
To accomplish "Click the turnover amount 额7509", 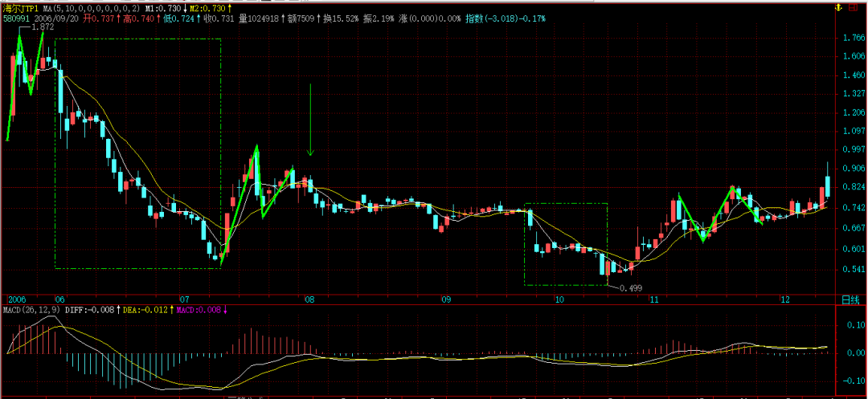I will pos(301,18).
